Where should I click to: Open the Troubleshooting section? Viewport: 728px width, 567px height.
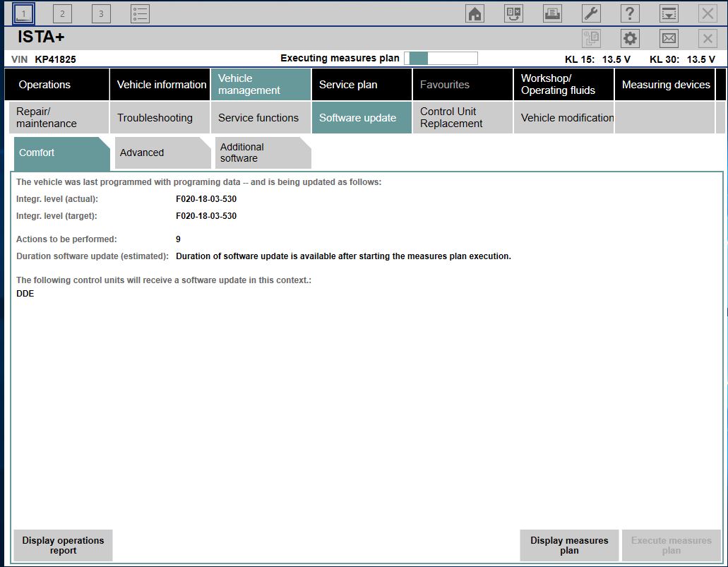click(x=159, y=118)
